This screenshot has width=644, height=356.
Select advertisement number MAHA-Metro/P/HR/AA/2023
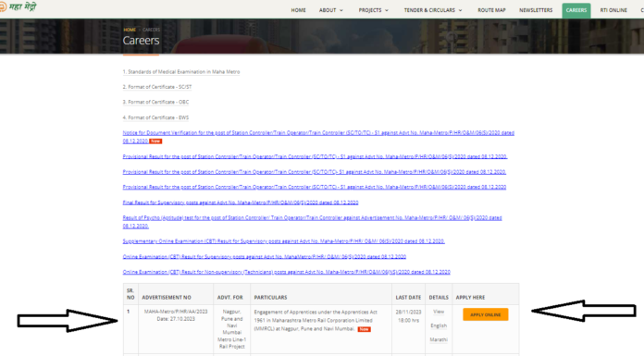click(x=176, y=312)
